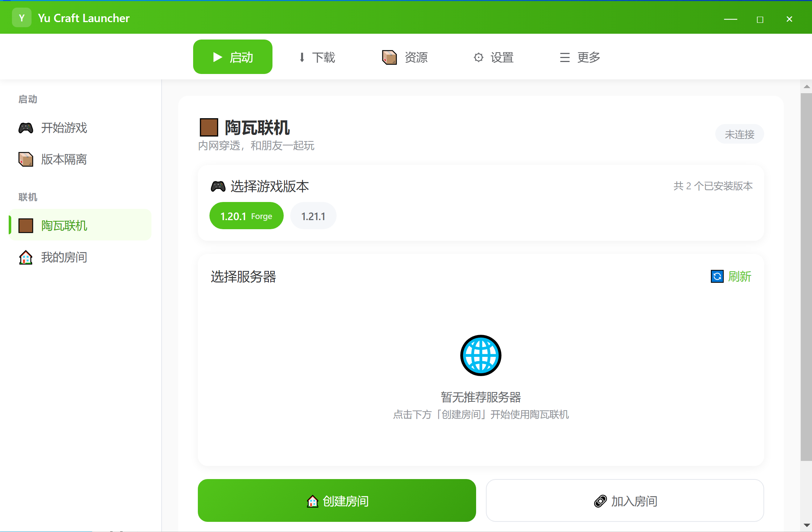Click the house icon on 创建房间 button
The width and height of the screenshot is (812, 532).
(312, 501)
